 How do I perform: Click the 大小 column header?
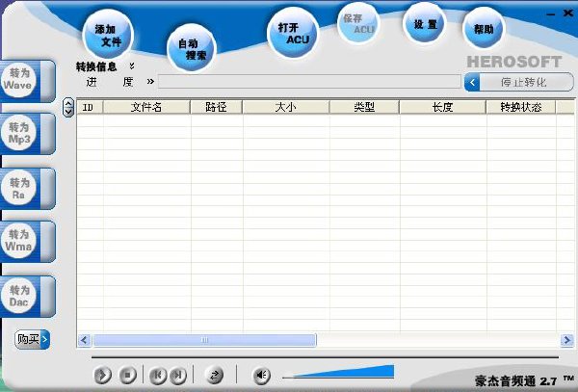point(286,107)
